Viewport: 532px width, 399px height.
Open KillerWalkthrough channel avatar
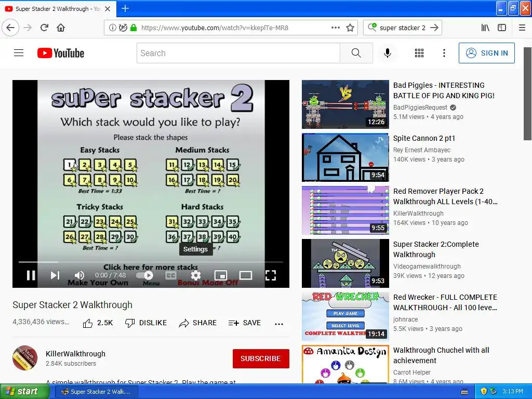point(25,358)
